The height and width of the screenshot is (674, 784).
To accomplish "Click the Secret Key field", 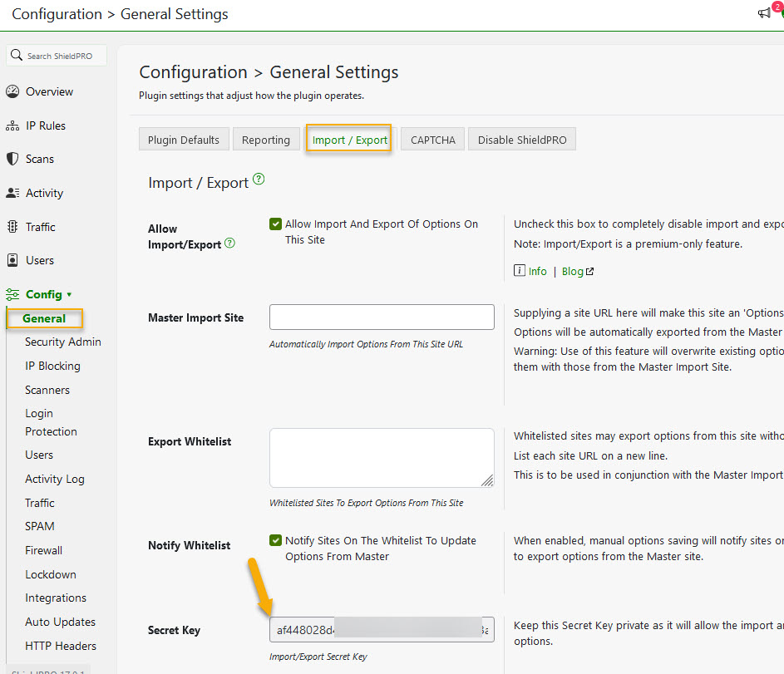I will tap(382, 629).
